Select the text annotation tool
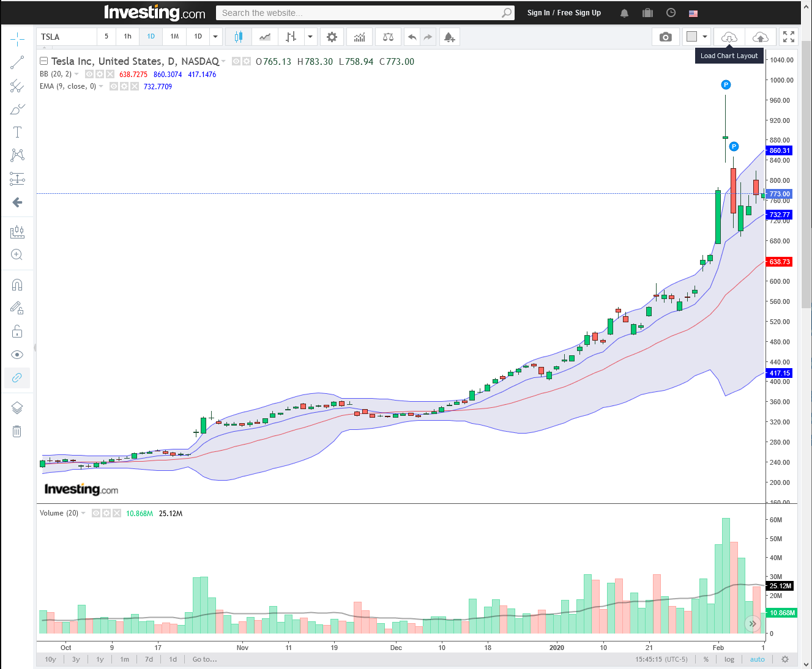Image resolution: width=812 pixels, height=669 pixels. (x=17, y=132)
